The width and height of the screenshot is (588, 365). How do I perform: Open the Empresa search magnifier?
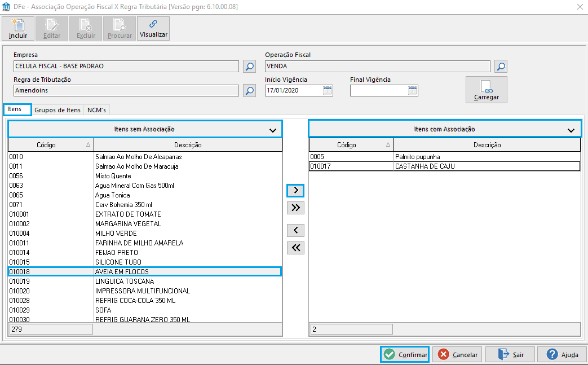249,67
